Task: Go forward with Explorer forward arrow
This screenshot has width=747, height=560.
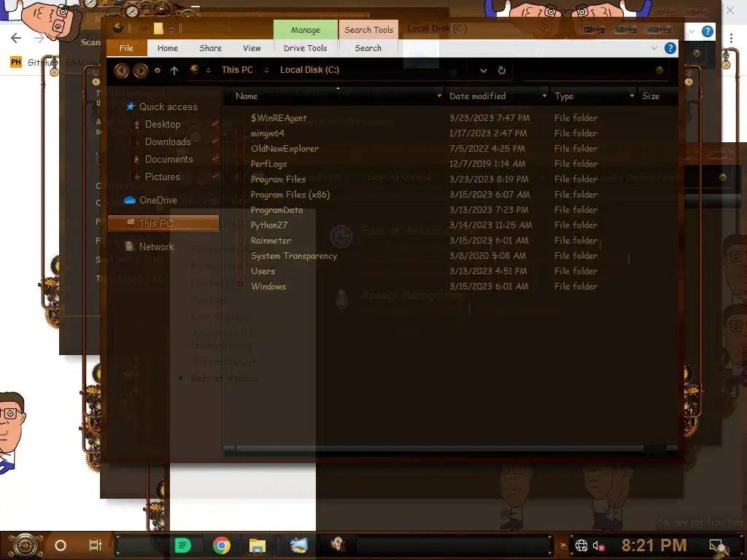Action: 141,71
